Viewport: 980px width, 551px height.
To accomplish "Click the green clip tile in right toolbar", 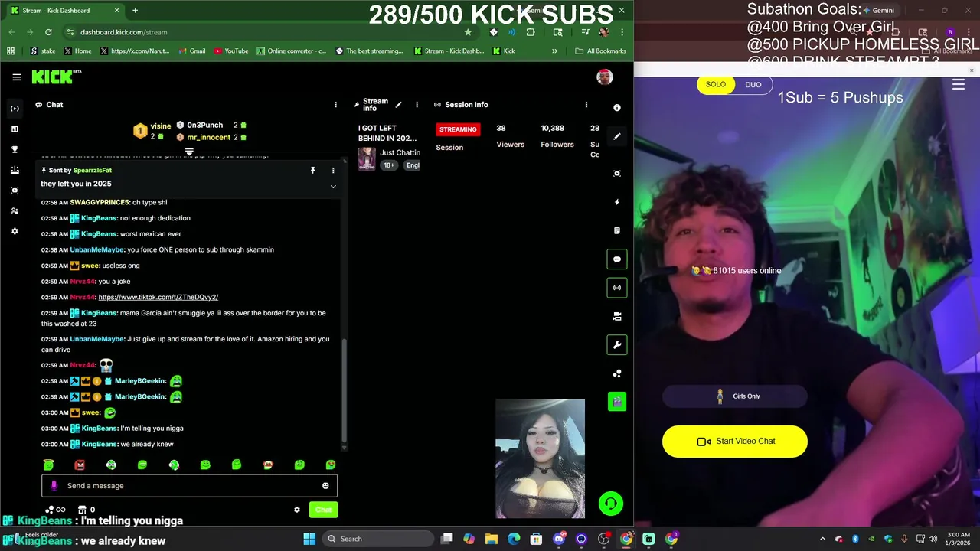I will tap(617, 401).
